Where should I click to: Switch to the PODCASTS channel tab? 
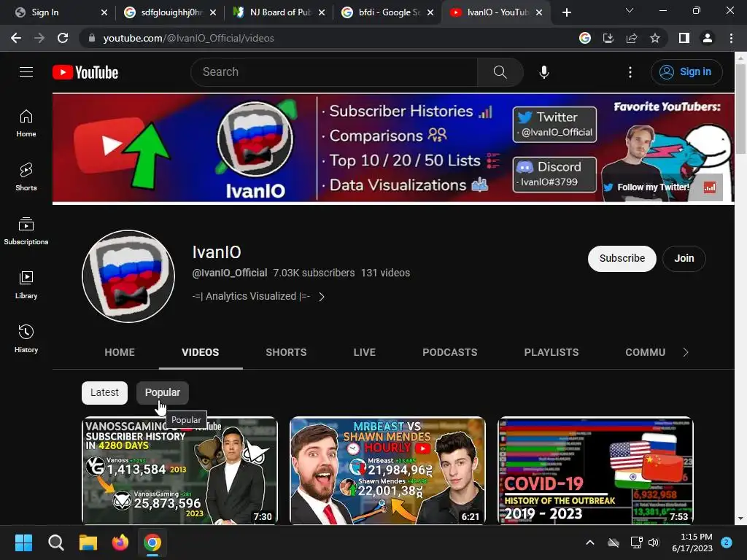point(449,352)
